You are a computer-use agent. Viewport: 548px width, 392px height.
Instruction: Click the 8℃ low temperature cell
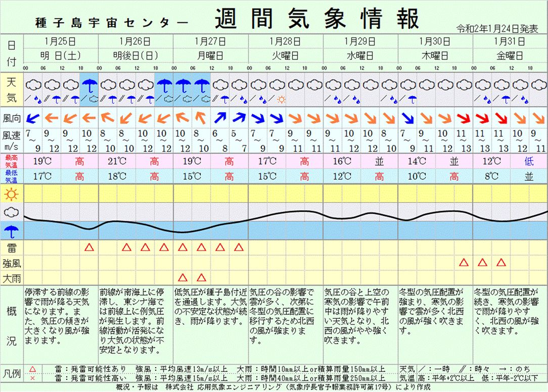pos(491,177)
